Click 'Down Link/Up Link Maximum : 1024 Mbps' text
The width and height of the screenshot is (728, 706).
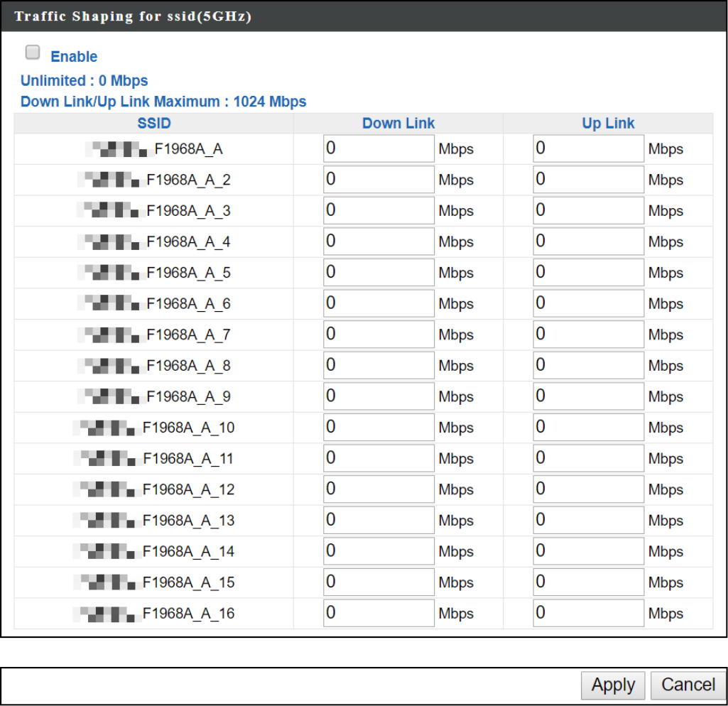click(163, 102)
